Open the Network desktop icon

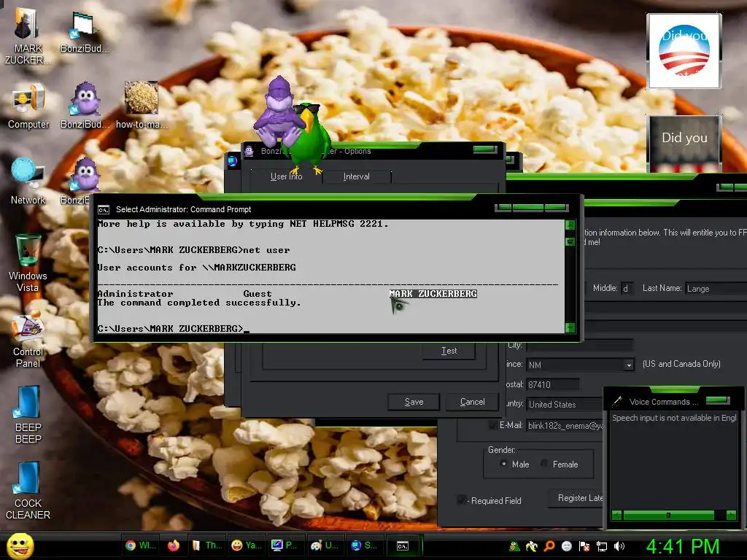tap(28, 182)
